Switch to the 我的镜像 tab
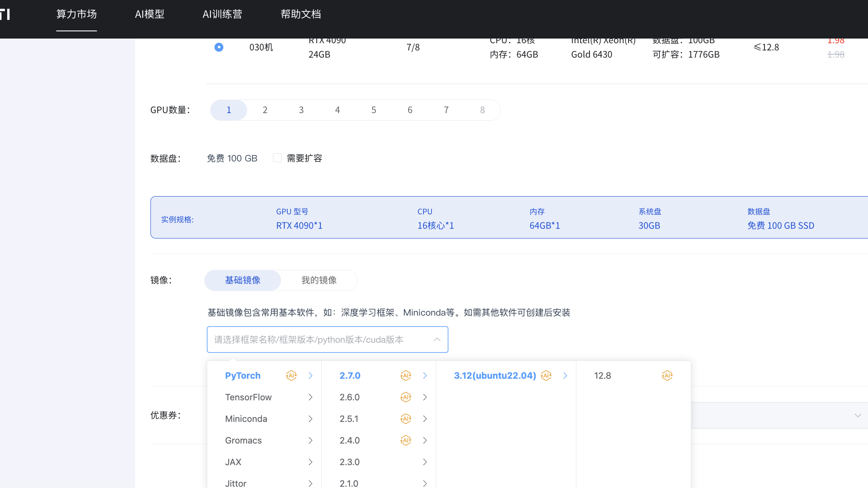 [x=319, y=280]
